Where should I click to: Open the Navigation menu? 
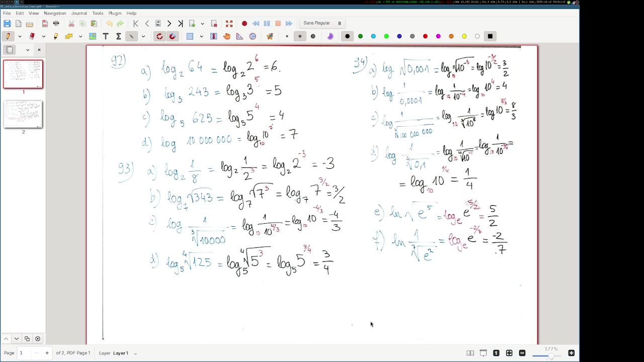55,13
